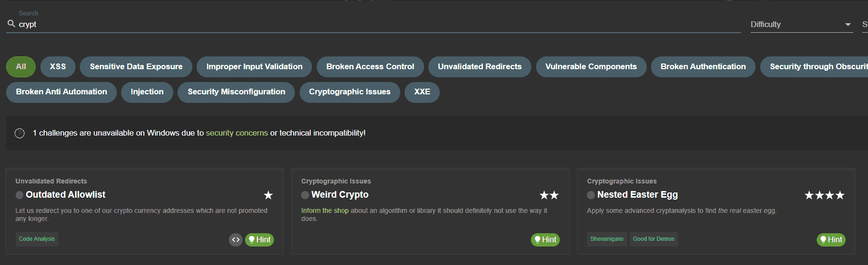This screenshot has width=868, height=265.
Task: Toggle the Cryptographic Issues filter chip
Action: pyautogui.click(x=349, y=92)
